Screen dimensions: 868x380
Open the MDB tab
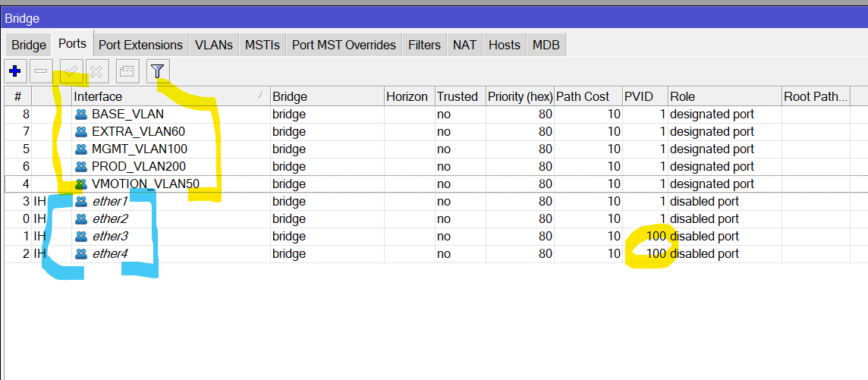tap(546, 45)
